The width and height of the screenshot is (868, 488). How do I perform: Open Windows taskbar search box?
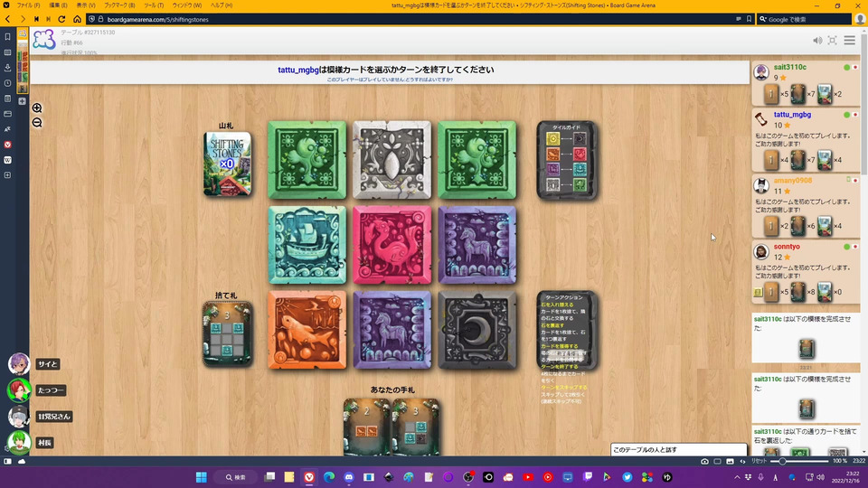(235, 477)
